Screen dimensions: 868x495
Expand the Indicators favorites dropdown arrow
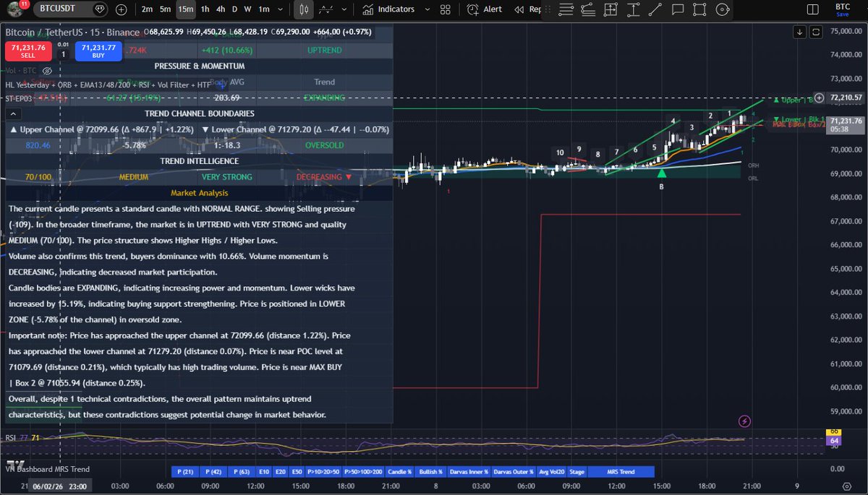coord(427,9)
